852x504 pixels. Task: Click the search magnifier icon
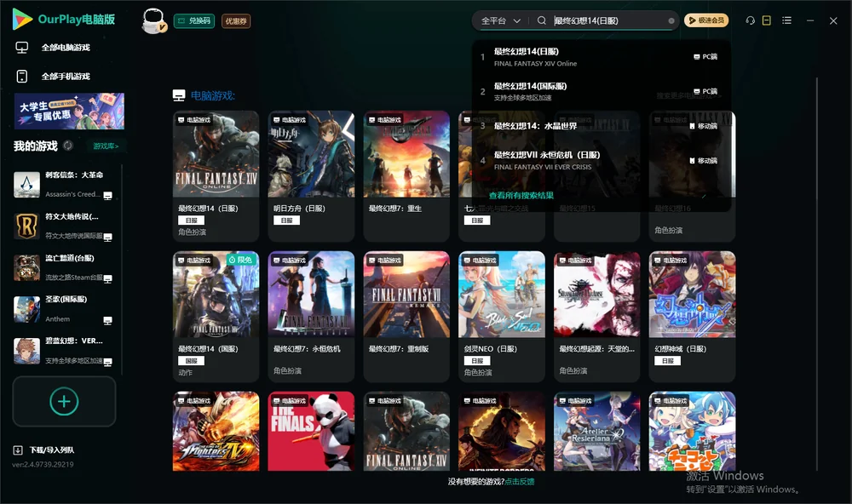[542, 20]
